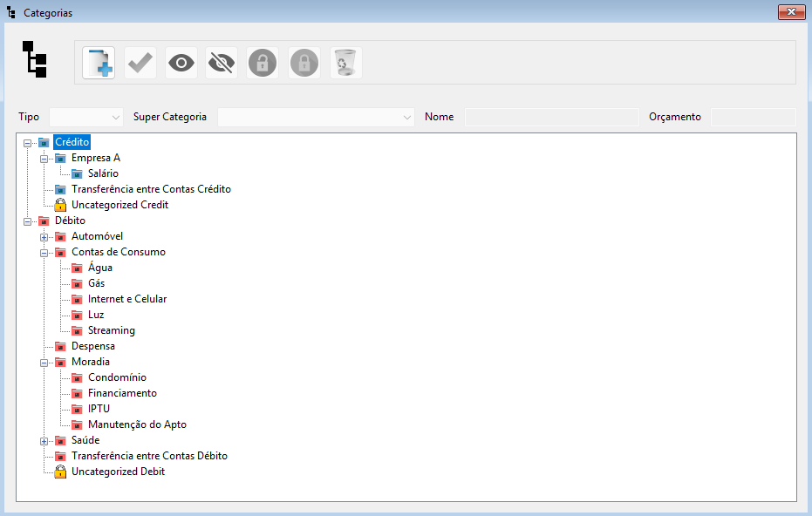Click the Orçamento input field
Viewport: 812px width, 516px height.
(x=753, y=117)
